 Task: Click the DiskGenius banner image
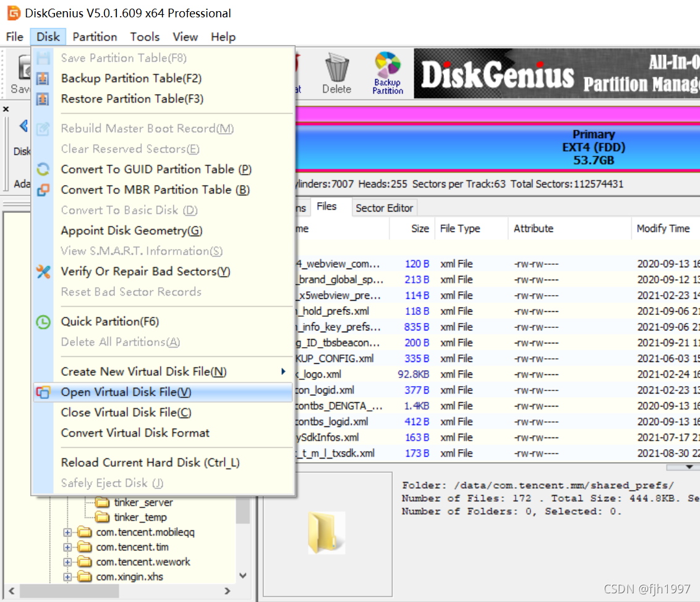(x=557, y=73)
